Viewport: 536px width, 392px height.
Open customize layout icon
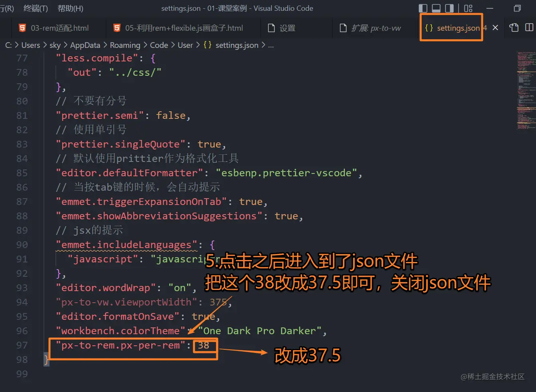(468, 8)
